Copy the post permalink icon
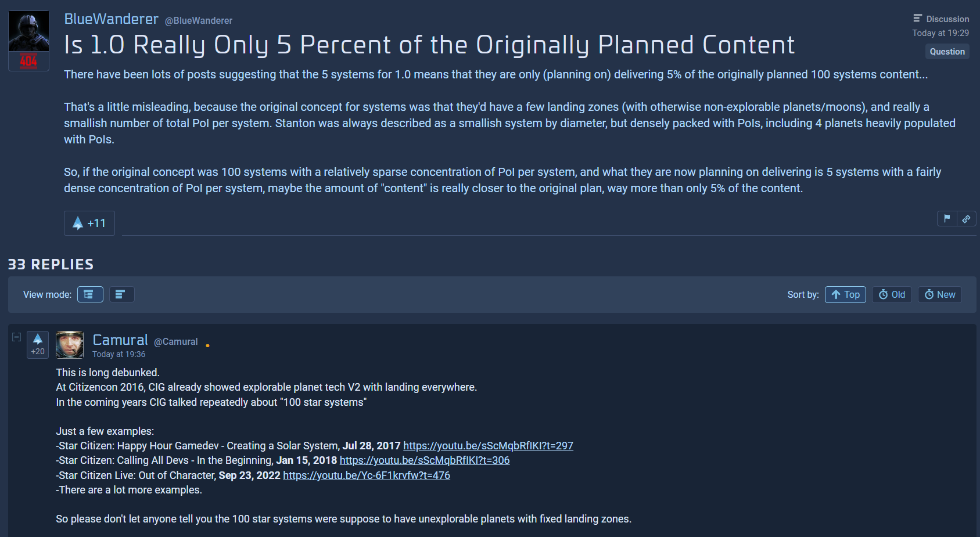 [966, 219]
